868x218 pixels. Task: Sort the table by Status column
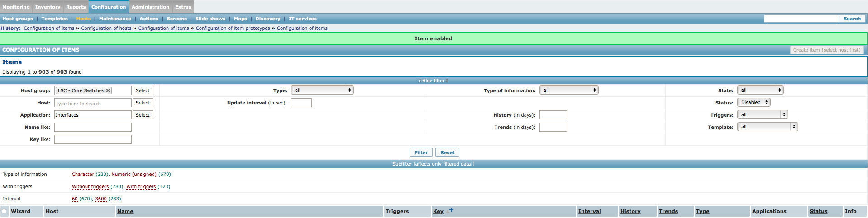pos(818,211)
